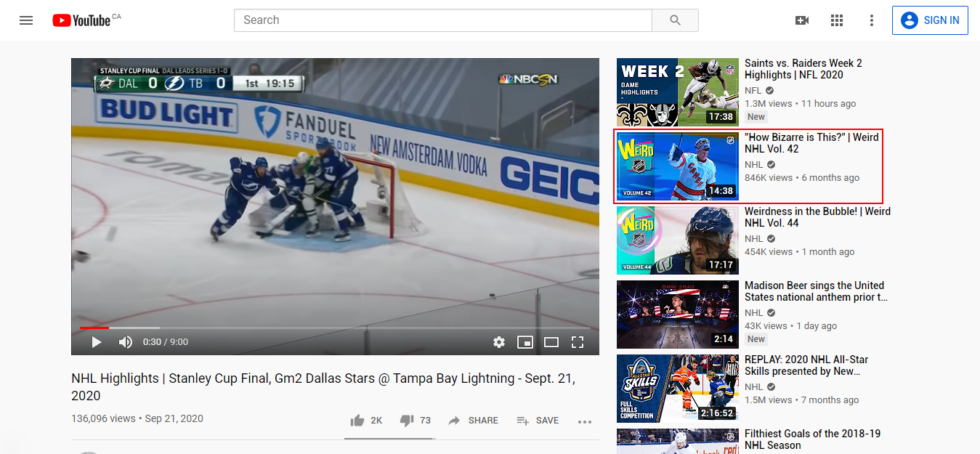Open "How Bizarre is This?" title link
Image resolution: width=980 pixels, height=454 pixels.
811,143
